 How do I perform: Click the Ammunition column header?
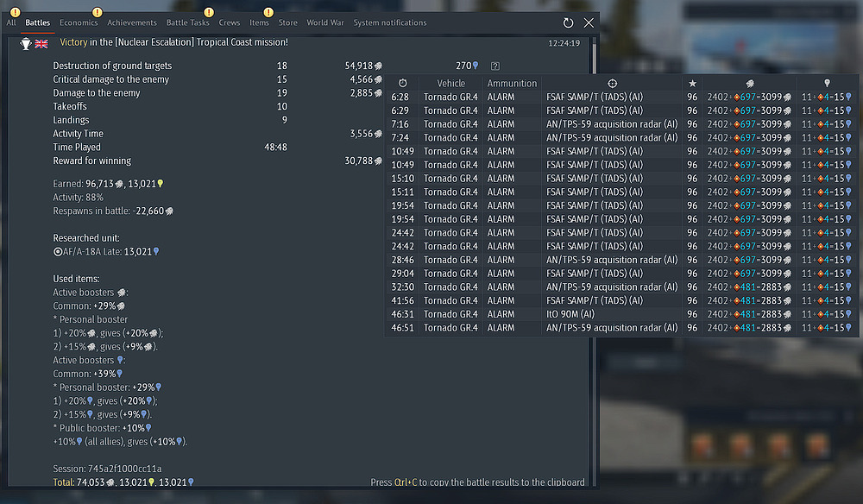[x=512, y=83]
